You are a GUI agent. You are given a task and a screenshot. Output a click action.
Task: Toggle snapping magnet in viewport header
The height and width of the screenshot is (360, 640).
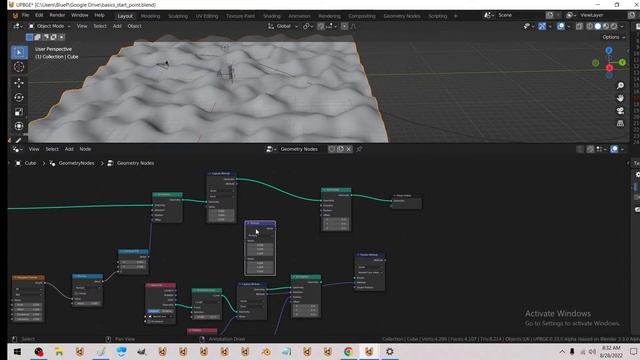pos(321,26)
